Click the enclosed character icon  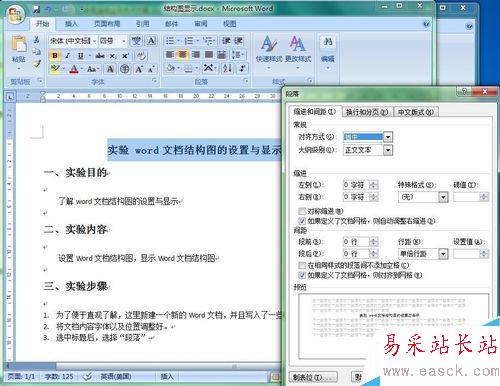[x=125, y=69]
